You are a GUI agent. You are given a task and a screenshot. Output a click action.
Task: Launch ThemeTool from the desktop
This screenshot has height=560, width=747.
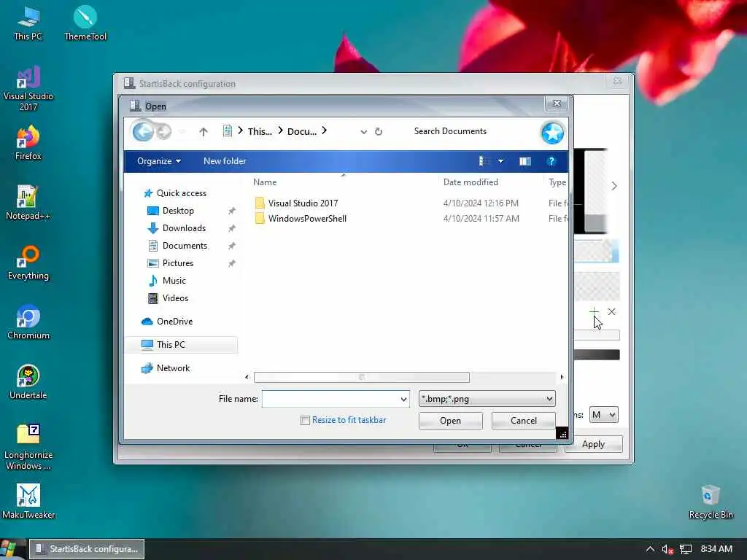click(x=85, y=23)
